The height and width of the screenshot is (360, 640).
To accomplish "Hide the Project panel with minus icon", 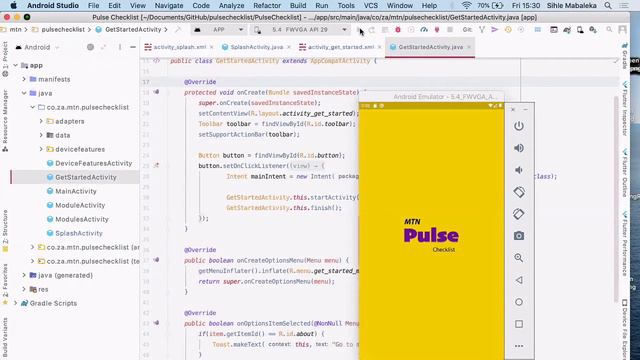I will pyautogui.click(x=133, y=47).
